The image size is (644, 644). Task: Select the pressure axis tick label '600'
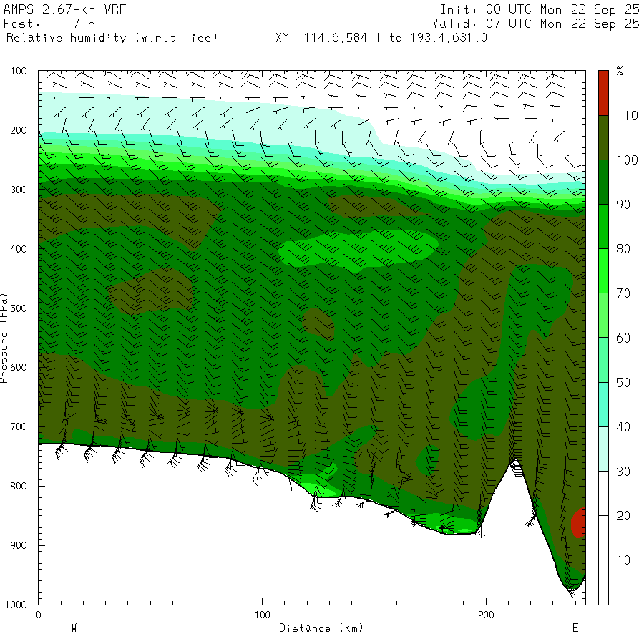(19, 368)
